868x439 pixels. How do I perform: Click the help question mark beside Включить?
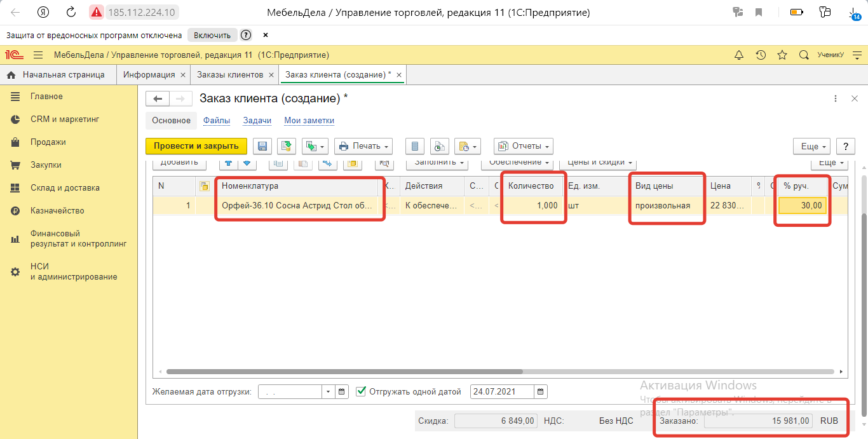[246, 35]
